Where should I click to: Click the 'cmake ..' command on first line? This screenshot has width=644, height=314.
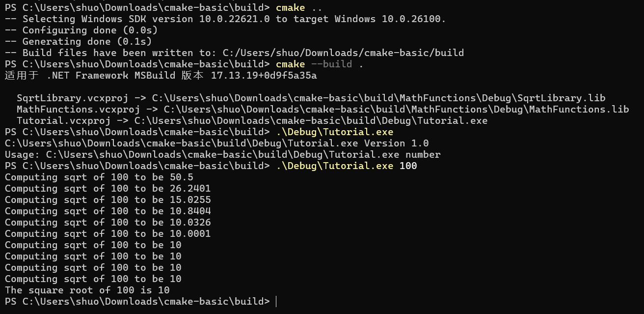[x=299, y=8]
